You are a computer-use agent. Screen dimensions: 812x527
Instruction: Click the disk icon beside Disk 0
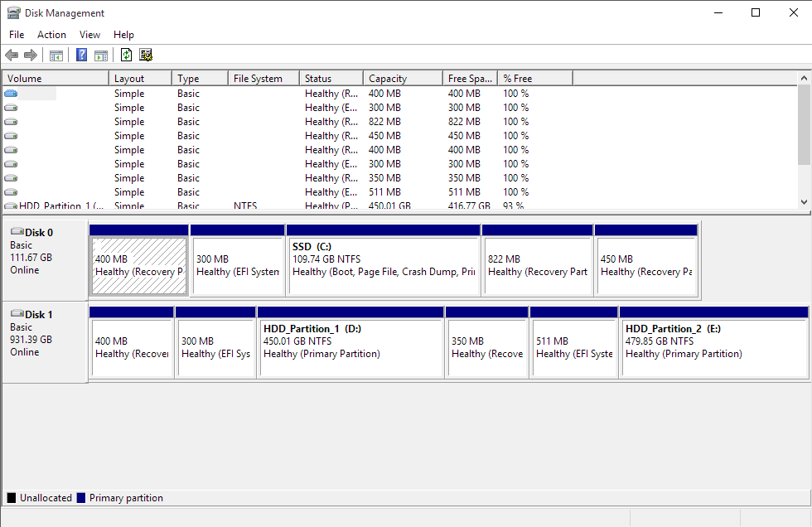[17, 233]
